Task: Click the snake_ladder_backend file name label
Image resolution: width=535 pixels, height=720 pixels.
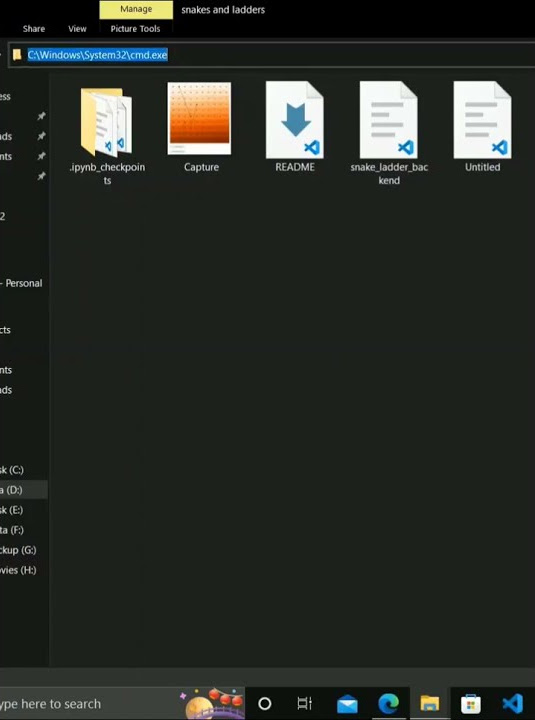Action: point(389,174)
